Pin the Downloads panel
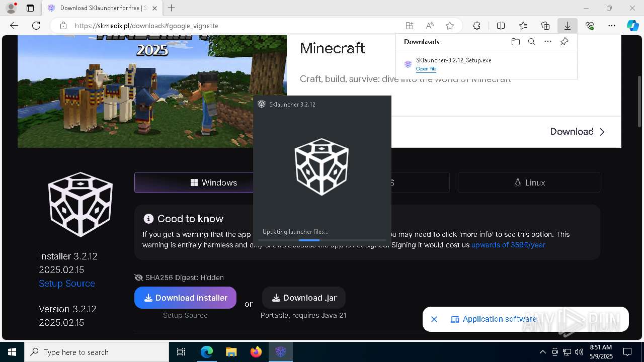This screenshot has height=362, width=644. (564, 42)
